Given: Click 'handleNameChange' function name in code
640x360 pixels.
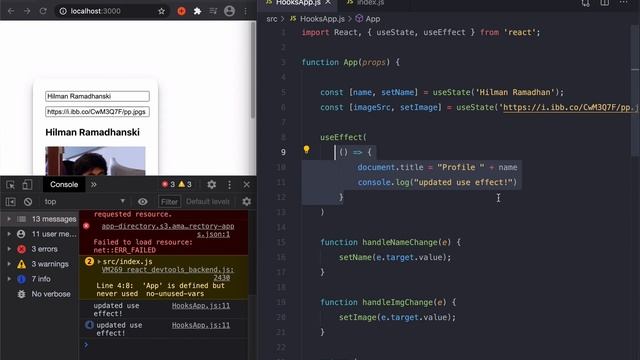Looking at the screenshot, I should coord(400,242).
